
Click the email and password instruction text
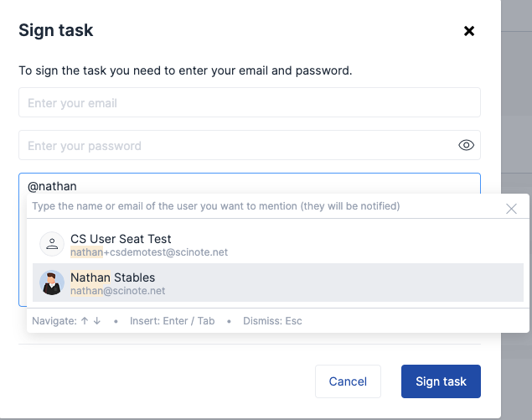pos(185,70)
